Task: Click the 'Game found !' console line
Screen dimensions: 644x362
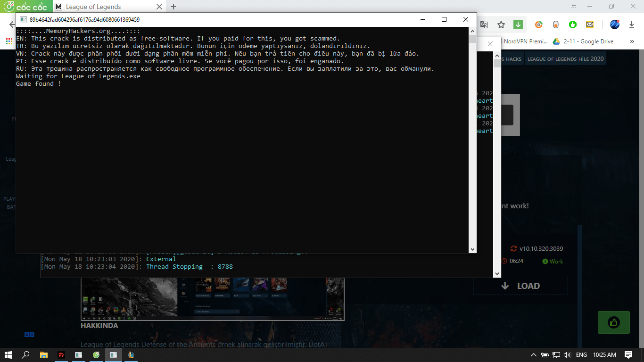Action: [39, 84]
